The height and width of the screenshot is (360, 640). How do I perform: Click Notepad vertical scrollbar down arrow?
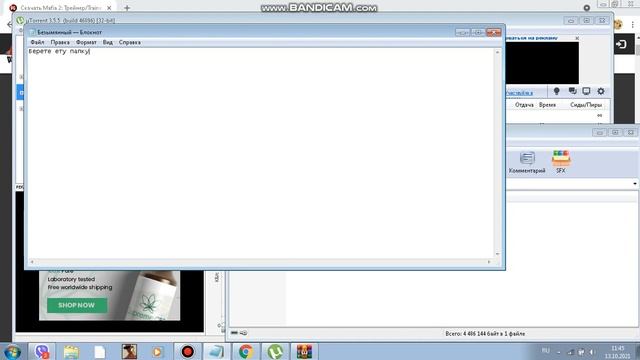click(x=497, y=254)
